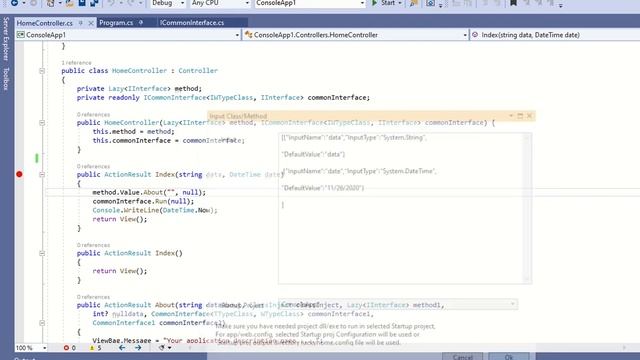Image resolution: width=640 pixels, height=360 pixels.
Task: Click the Save All toolbar icon
Action: coord(94,3)
